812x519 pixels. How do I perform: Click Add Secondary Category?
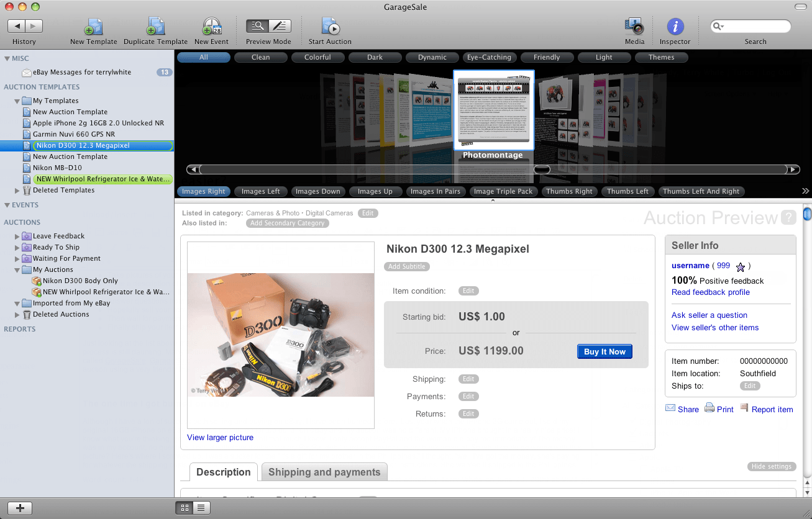(288, 223)
